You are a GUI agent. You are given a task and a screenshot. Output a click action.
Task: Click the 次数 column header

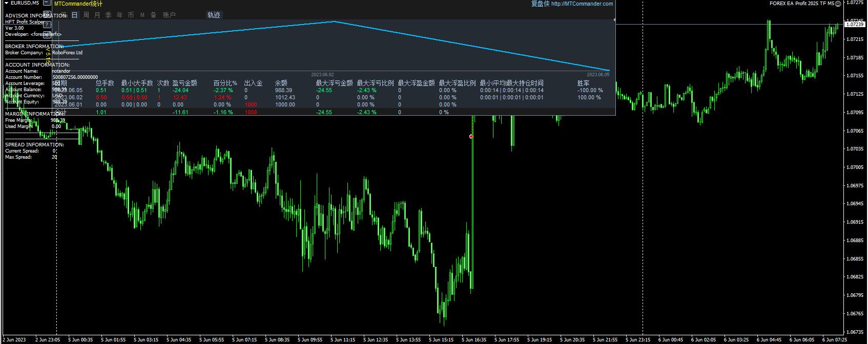click(163, 83)
